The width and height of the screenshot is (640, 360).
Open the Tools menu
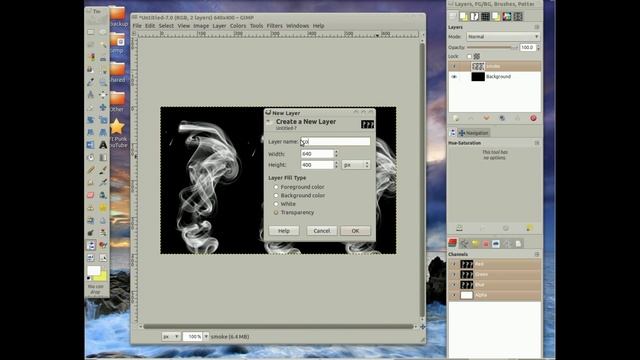pyautogui.click(x=256, y=26)
